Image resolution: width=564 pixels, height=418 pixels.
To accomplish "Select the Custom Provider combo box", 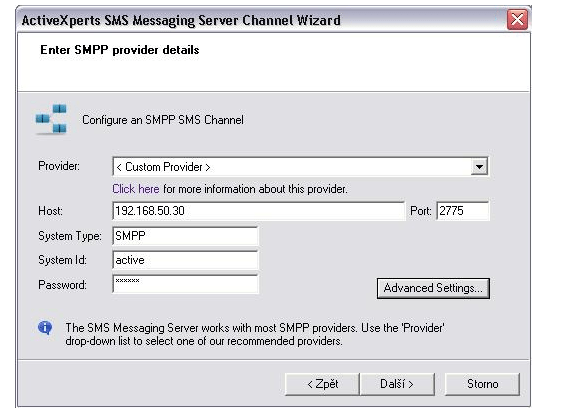I will tap(300, 167).
